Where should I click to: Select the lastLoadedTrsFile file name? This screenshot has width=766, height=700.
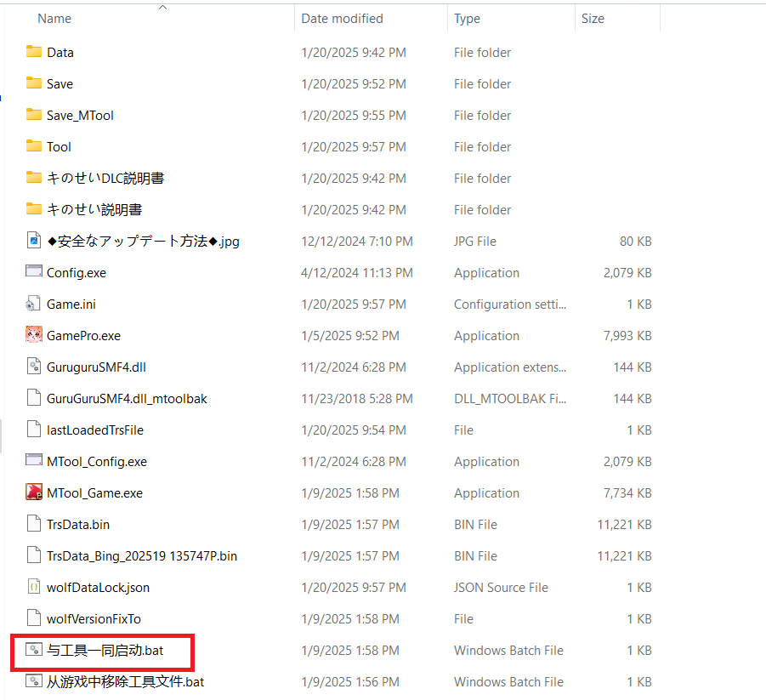tap(95, 430)
